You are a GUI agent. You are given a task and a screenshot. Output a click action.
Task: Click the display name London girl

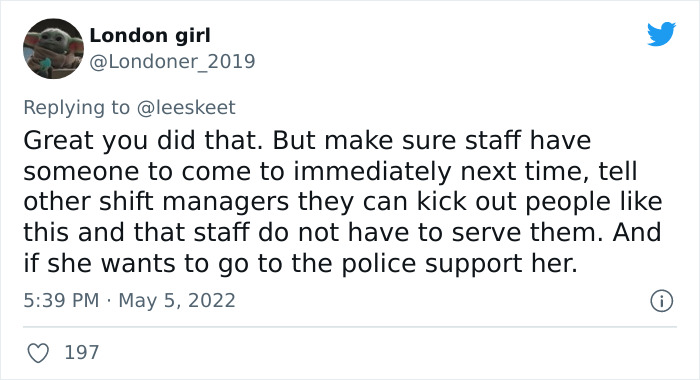click(x=150, y=36)
